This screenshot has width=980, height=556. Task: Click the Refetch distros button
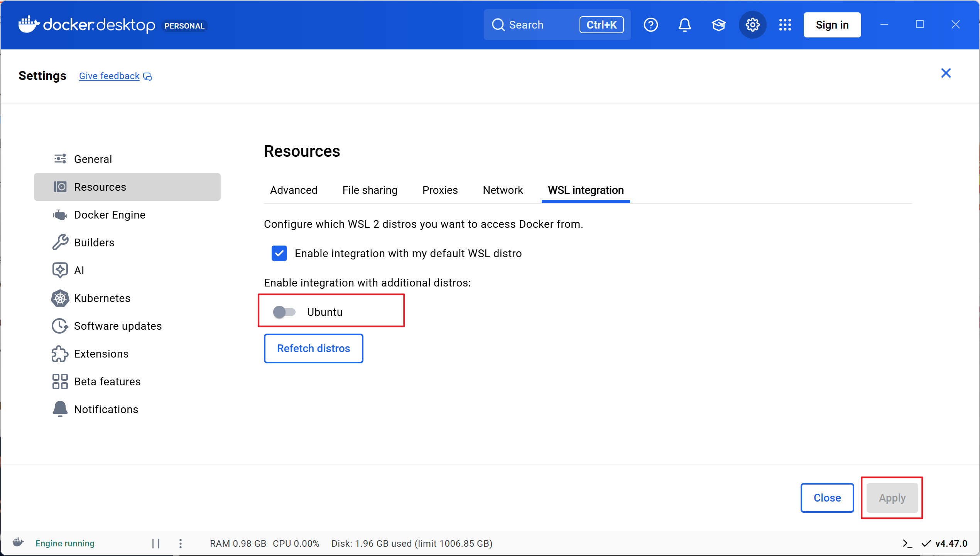click(x=313, y=348)
